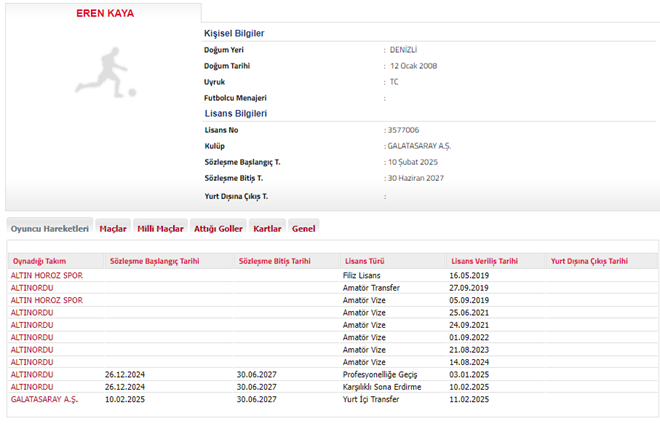Open ALTIN HOROZ SPOR in Filiz Lisans row
Image resolution: width=660 pixels, height=432 pixels.
pyautogui.click(x=46, y=274)
